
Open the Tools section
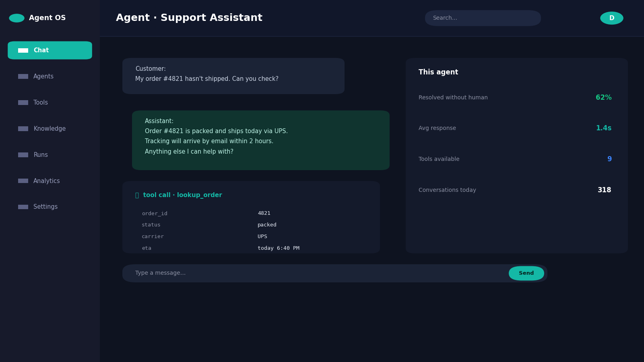50,103
